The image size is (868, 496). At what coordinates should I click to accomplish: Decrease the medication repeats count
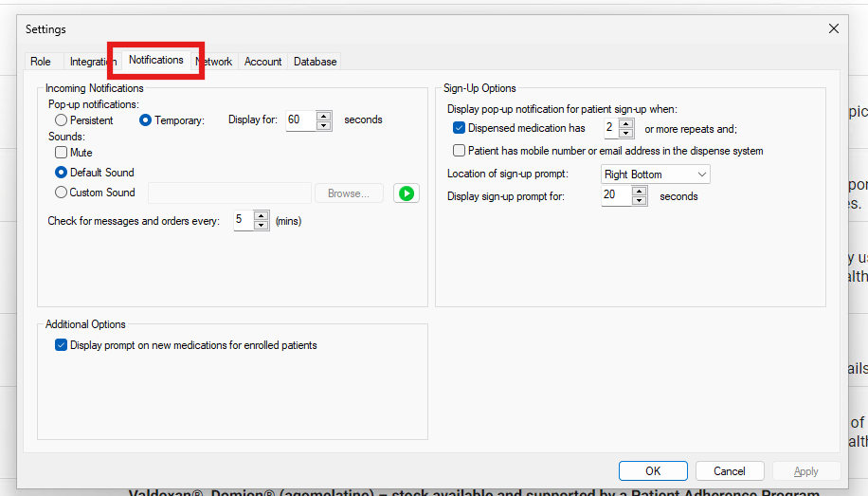click(x=626, y=133)
